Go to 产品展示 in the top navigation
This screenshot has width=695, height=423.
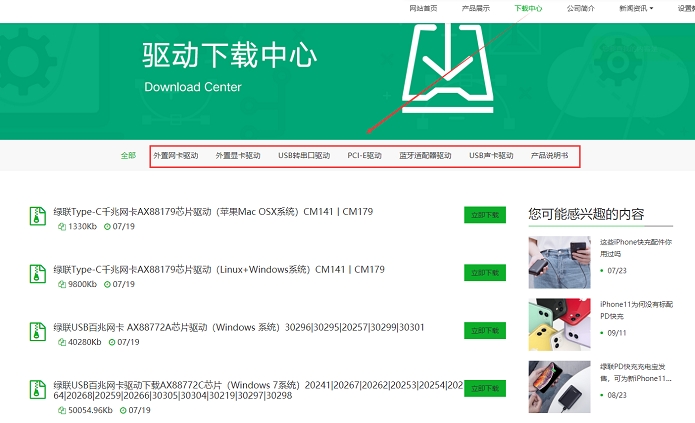[476, 8]
